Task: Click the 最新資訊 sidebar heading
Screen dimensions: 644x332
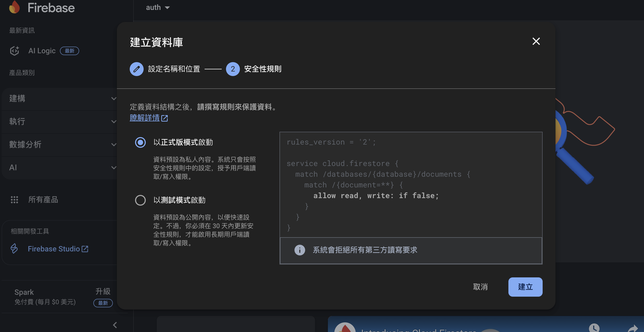Action: click(x=22, y=31)
